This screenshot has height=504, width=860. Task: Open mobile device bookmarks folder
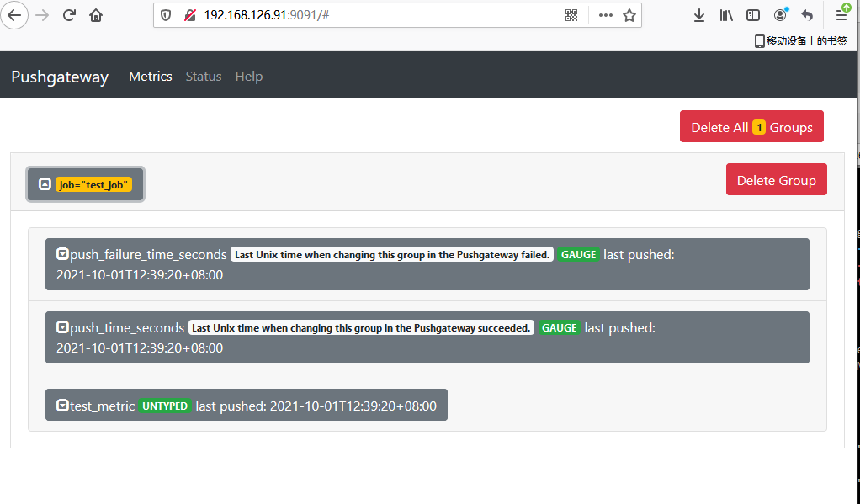(x=801, y=40)
